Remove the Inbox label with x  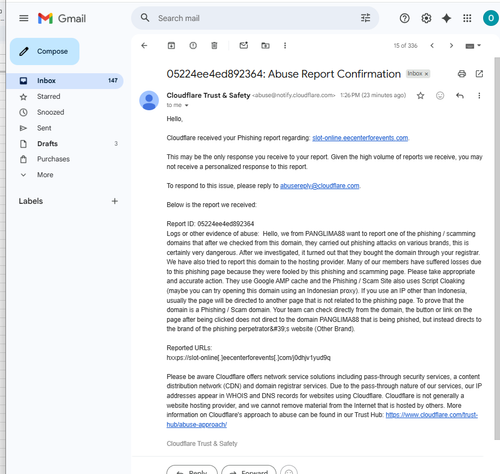coord(426,74)
